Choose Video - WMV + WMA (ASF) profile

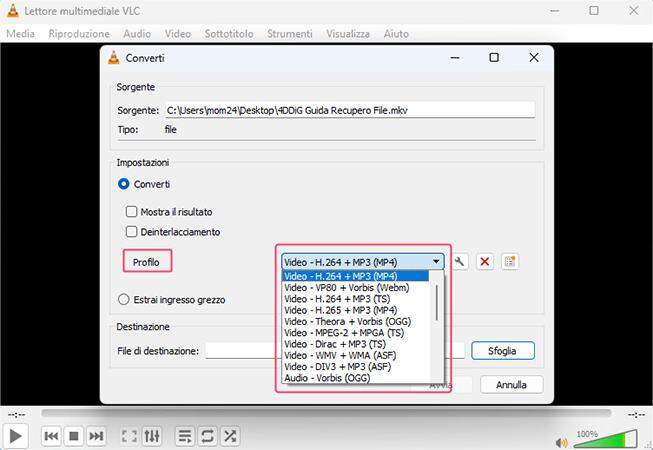pyautogui.click(x=355, y=355)
